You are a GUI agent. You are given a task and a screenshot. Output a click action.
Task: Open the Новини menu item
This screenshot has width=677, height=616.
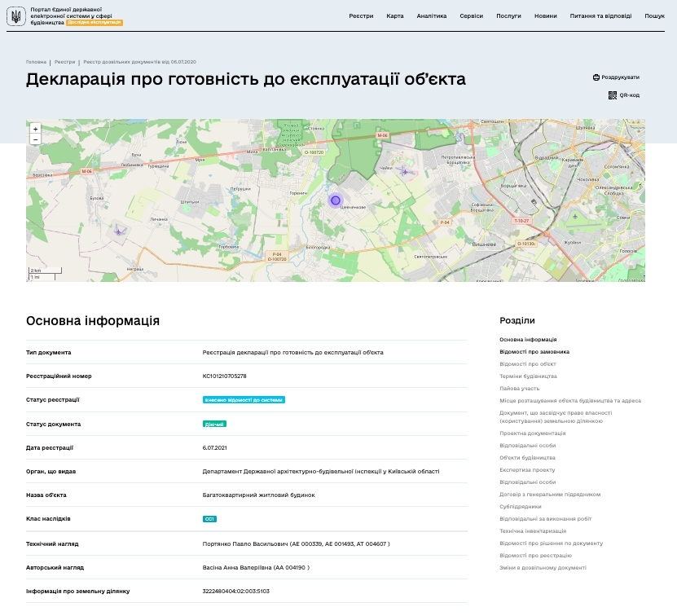point(546,16)
